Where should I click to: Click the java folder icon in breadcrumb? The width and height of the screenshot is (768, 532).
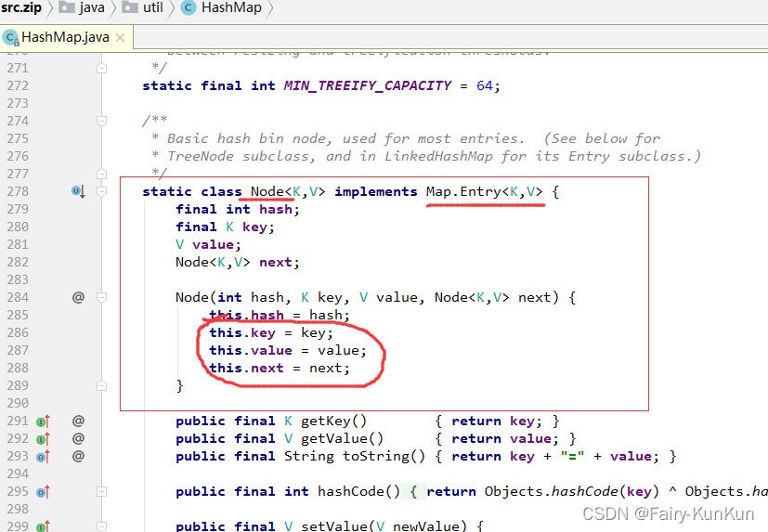[x=66, y=7]
